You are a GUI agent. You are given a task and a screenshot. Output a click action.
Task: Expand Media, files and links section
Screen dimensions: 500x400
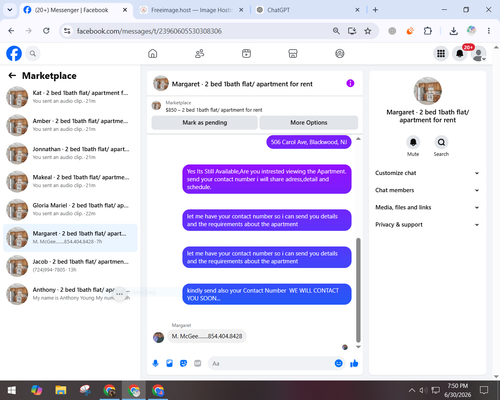click(x=427, y=207)
